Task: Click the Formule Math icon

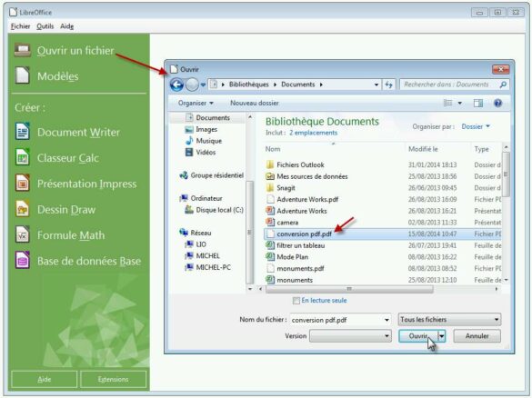Action: click(x=23, y=234)
